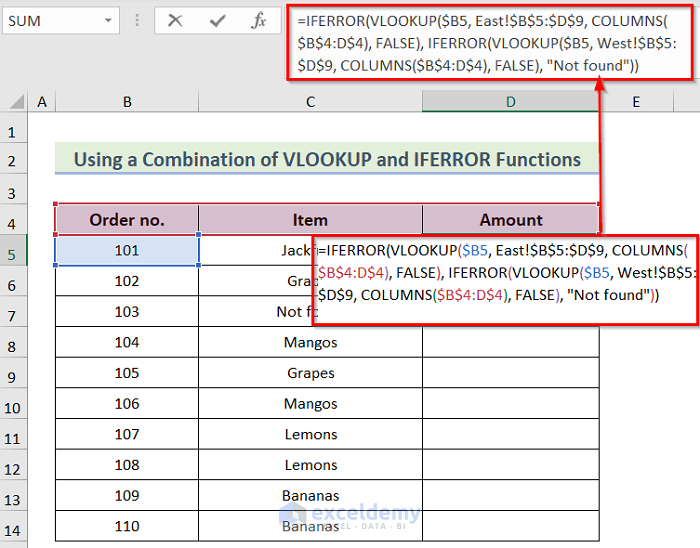
Task: Open the Insert Function fx dialog
Action: (259, 21)
